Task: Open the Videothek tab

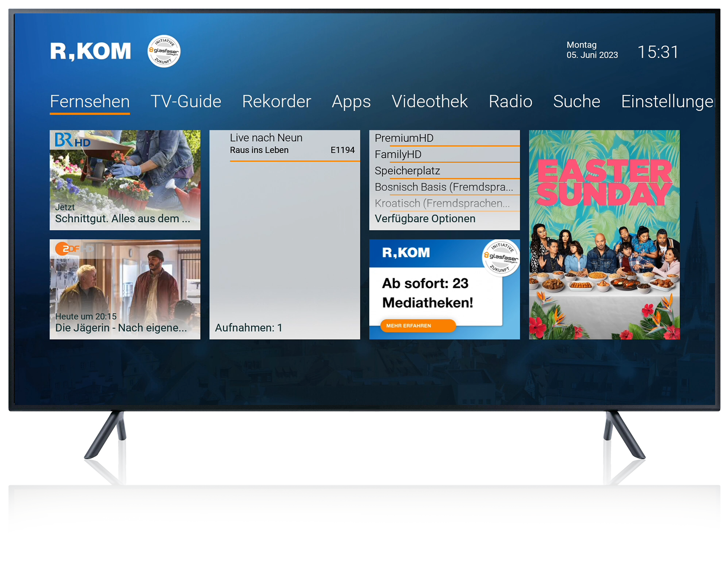Action: (x=430, y=102)
